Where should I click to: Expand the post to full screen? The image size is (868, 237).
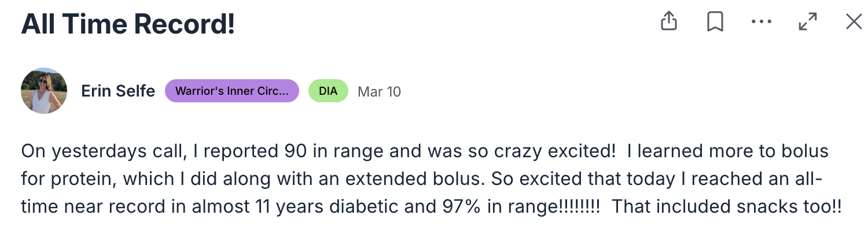807,22
